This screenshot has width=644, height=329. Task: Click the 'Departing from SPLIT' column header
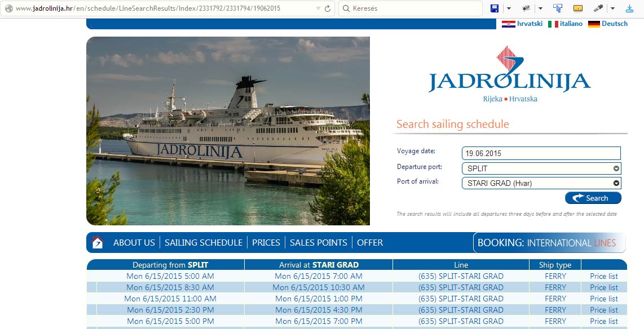click(x=170, y=265)
